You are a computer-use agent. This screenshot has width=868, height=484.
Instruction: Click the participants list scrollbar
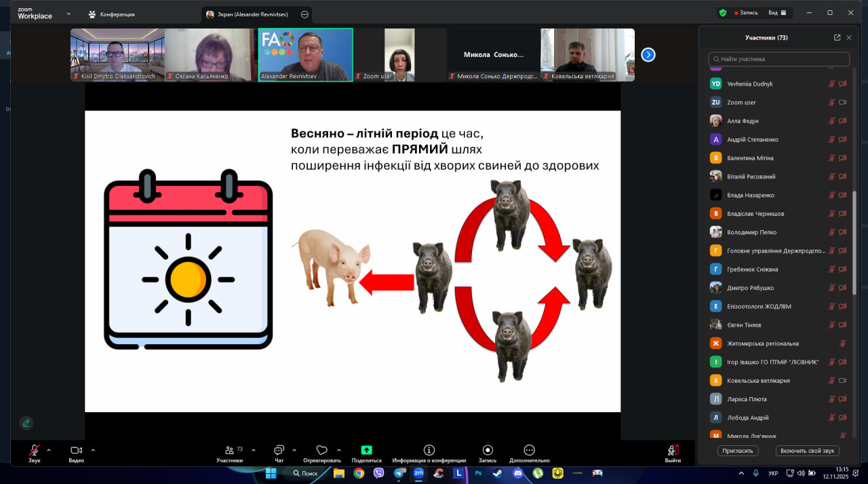pyautogui.click(x=854, y=241)
